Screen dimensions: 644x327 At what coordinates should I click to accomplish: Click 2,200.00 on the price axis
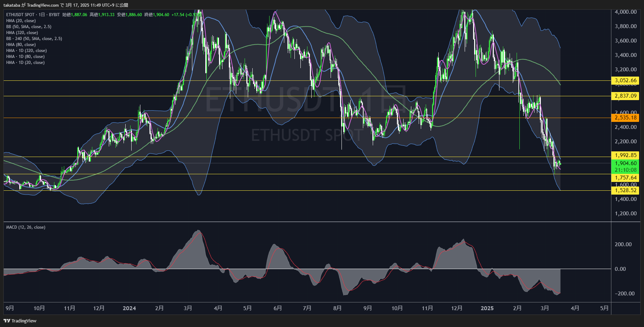(x=625, y=142)
